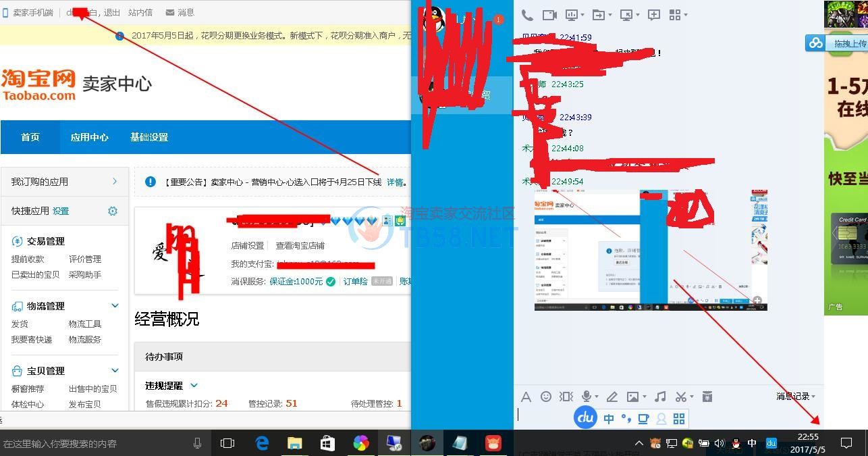Open the toolbox grid on Baidu IME bar
Image resolution: width=868 pixels, height=456 pixels.
click(x=679, y=419)
